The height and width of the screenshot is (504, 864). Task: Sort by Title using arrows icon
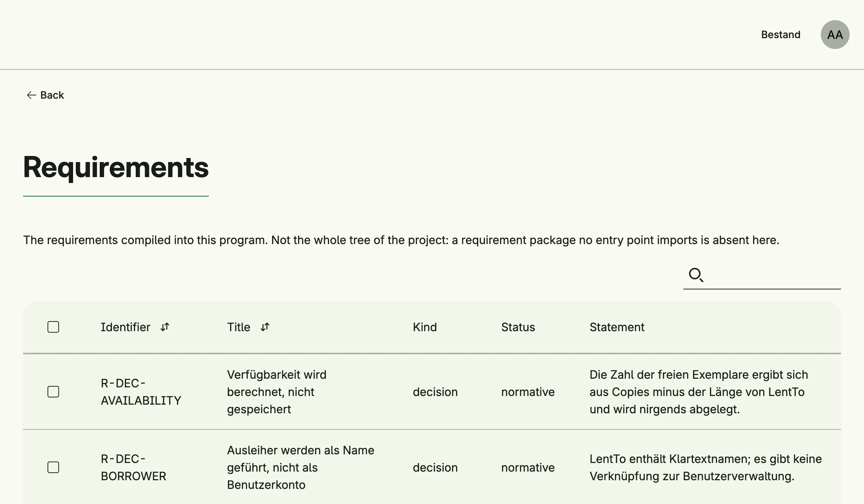[x=265, y=327]
